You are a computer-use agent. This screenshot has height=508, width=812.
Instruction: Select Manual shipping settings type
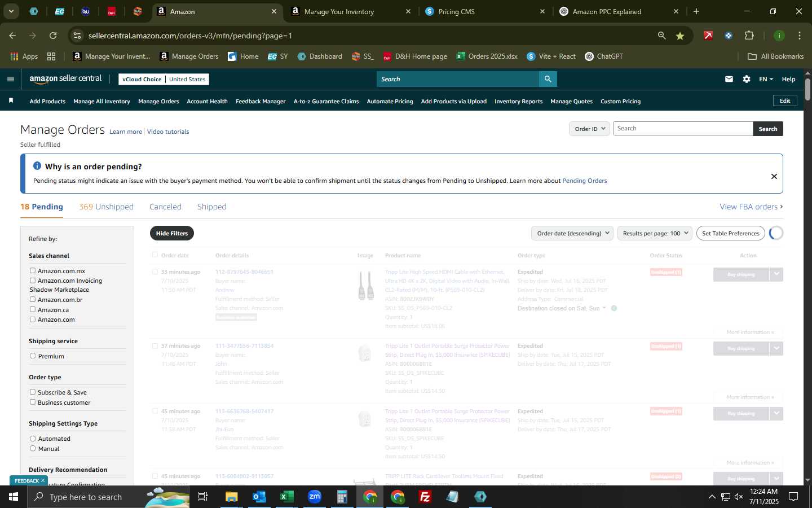click(33, 449)
